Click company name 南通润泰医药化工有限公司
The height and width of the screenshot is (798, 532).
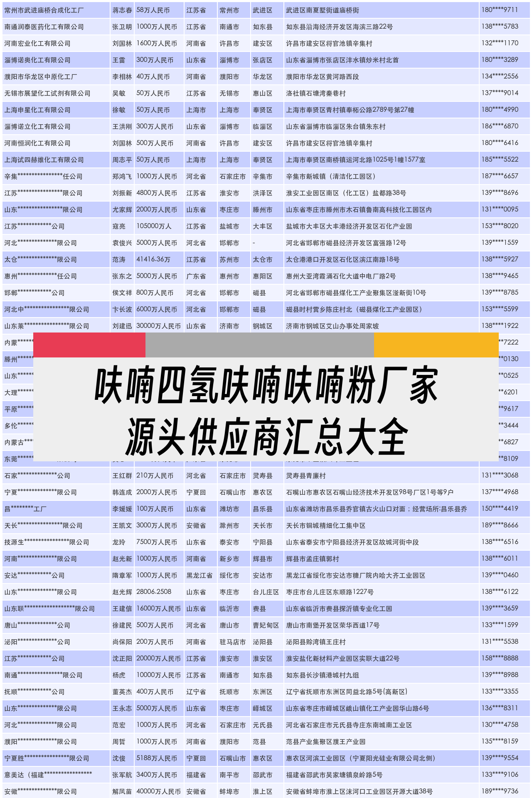44,27
